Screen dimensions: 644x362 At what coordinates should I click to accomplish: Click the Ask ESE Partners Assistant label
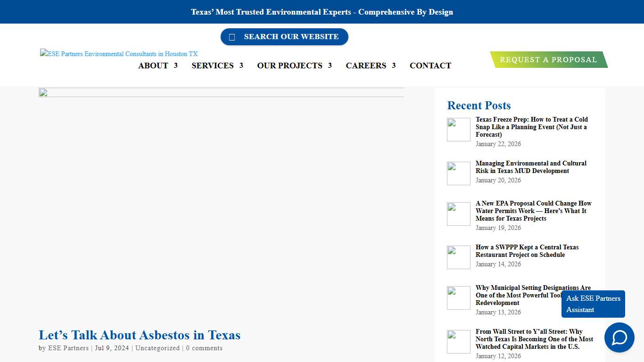click(x=593, y=304)
